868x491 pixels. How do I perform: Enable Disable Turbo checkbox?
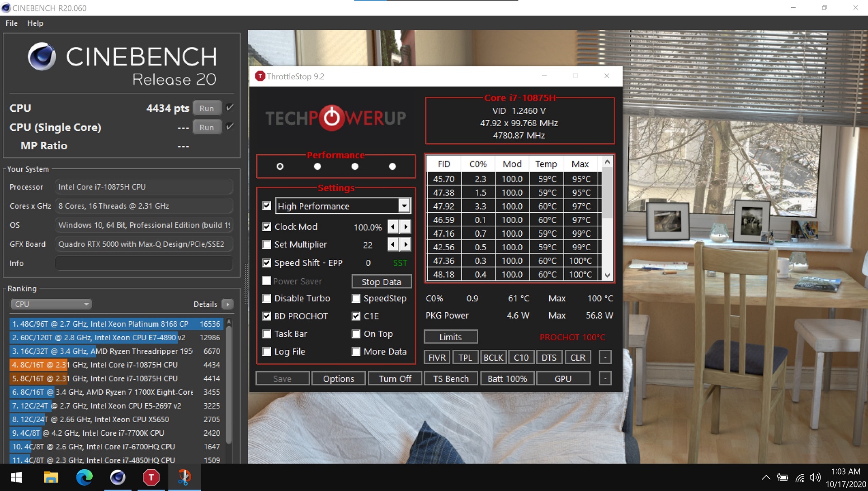[267, 298]
